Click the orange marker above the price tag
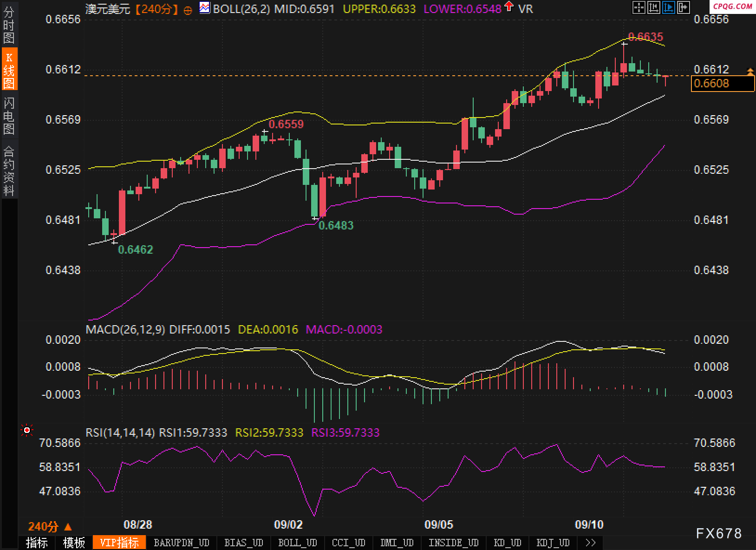Image resolution: width=756 pixels, height=550 pixels. (750, 72)
